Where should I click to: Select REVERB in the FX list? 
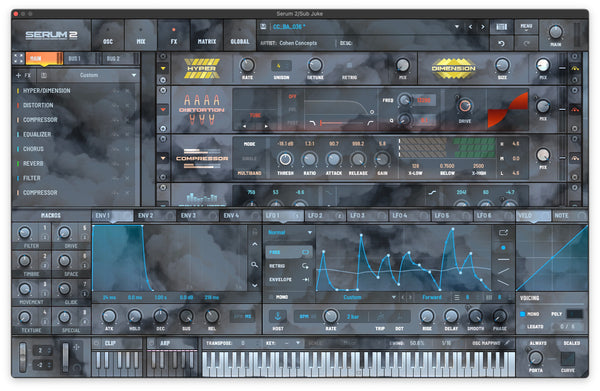pyautogui.click(x=33, y=163)
